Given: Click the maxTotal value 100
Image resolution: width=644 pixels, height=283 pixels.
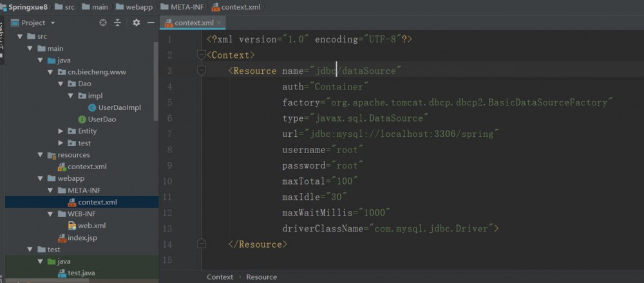Looking at the screenshot, I should tap(344, 181).
